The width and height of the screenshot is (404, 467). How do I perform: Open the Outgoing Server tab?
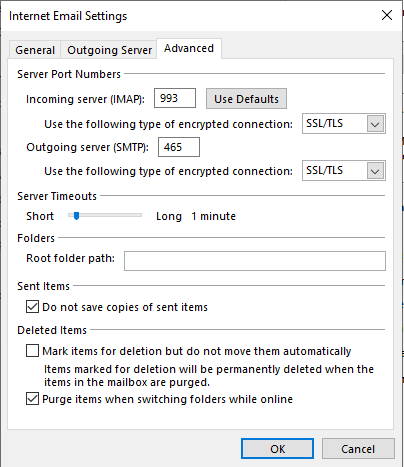[x=109, y=50]
